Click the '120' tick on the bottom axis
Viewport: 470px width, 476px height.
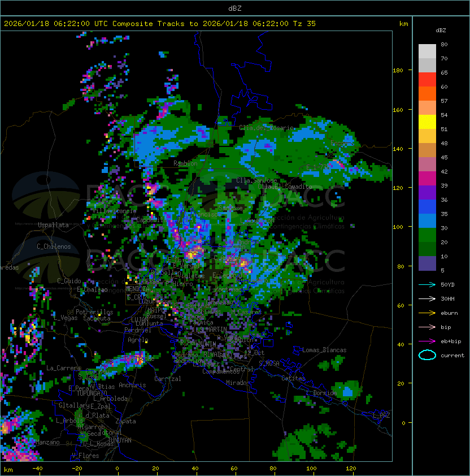[351, 469]
